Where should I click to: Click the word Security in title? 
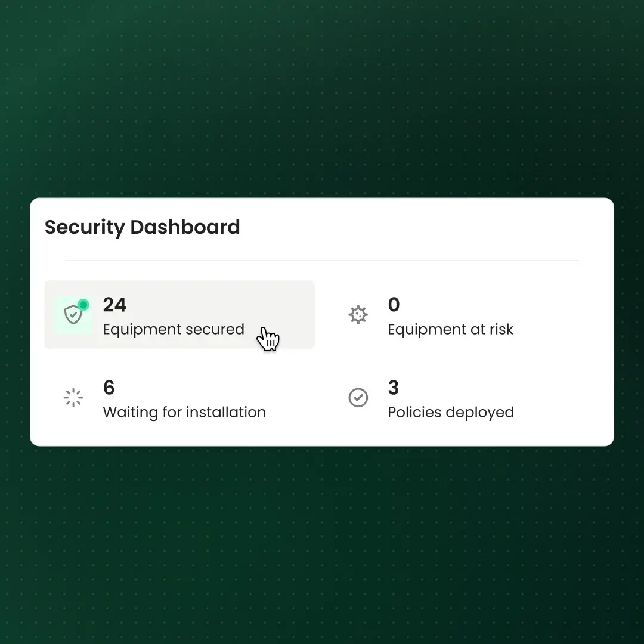point(85,228)
